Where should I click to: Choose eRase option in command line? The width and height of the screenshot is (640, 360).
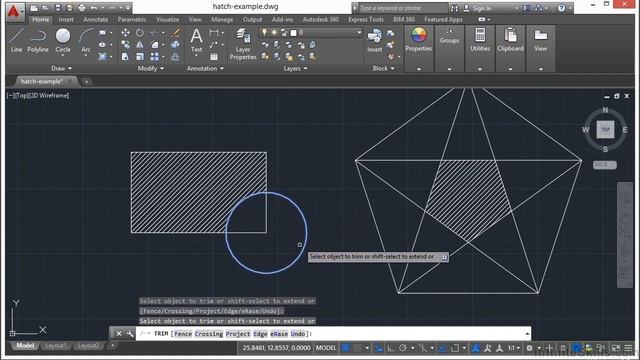click(x=279, y=334)
